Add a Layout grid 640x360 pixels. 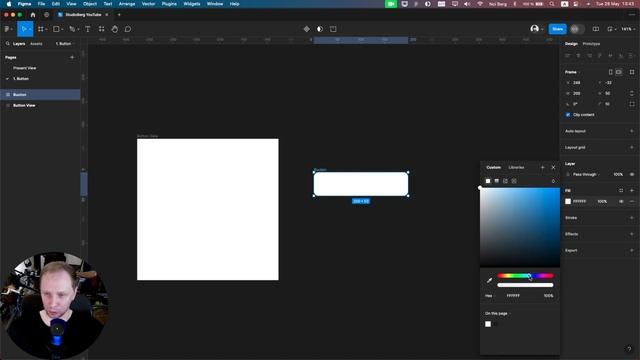(x=632, y=147)
